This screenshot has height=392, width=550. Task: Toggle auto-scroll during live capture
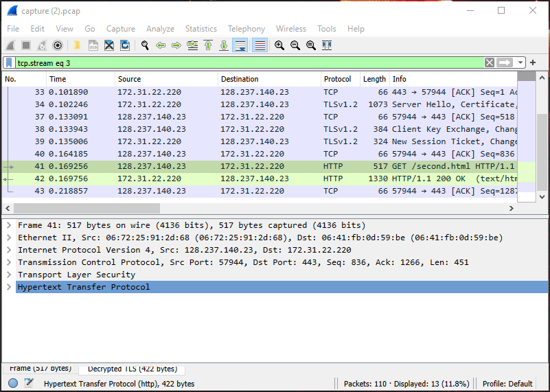coord(240,45)
